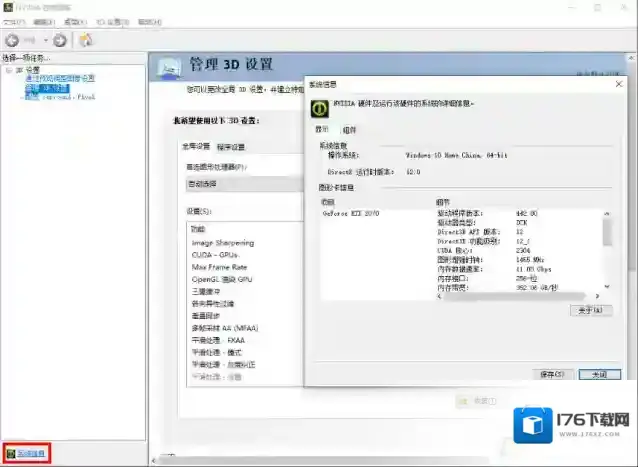Go back with the toolbar Back arrow
This screenshot has height=467, width=638.
[12, 40]
